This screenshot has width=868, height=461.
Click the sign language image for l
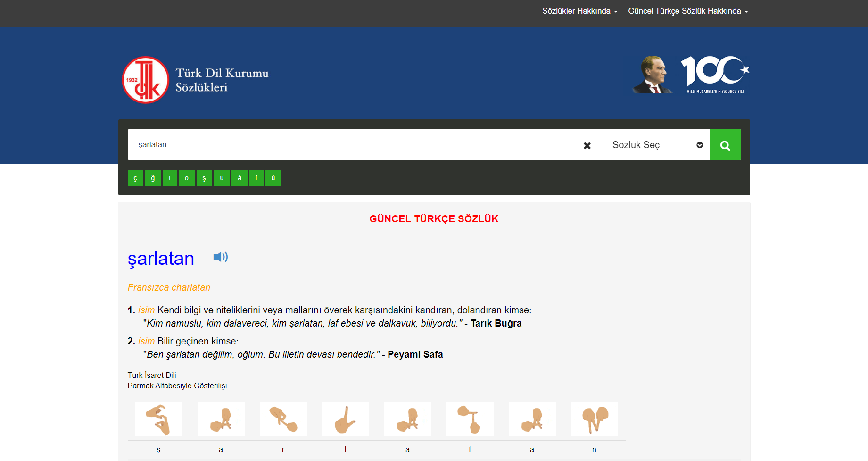click(x=346, y=419)
